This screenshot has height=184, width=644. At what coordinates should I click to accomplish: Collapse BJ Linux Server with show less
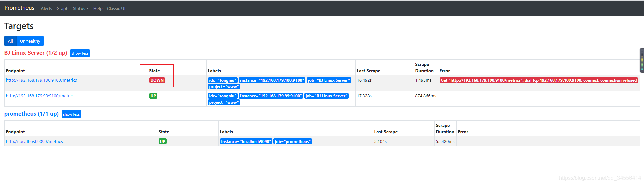click(80, 53)
